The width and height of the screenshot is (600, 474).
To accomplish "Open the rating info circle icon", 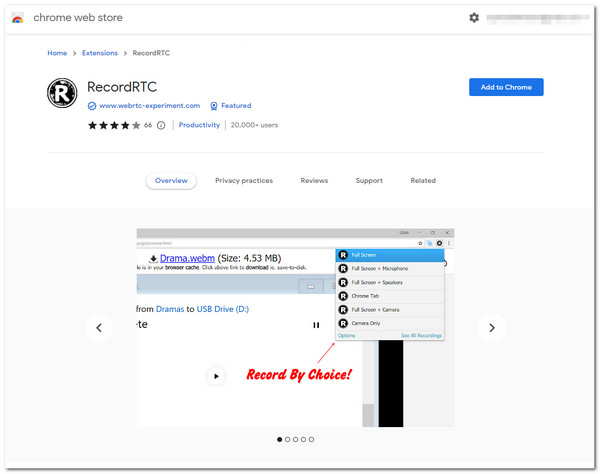I will [161, 125].
